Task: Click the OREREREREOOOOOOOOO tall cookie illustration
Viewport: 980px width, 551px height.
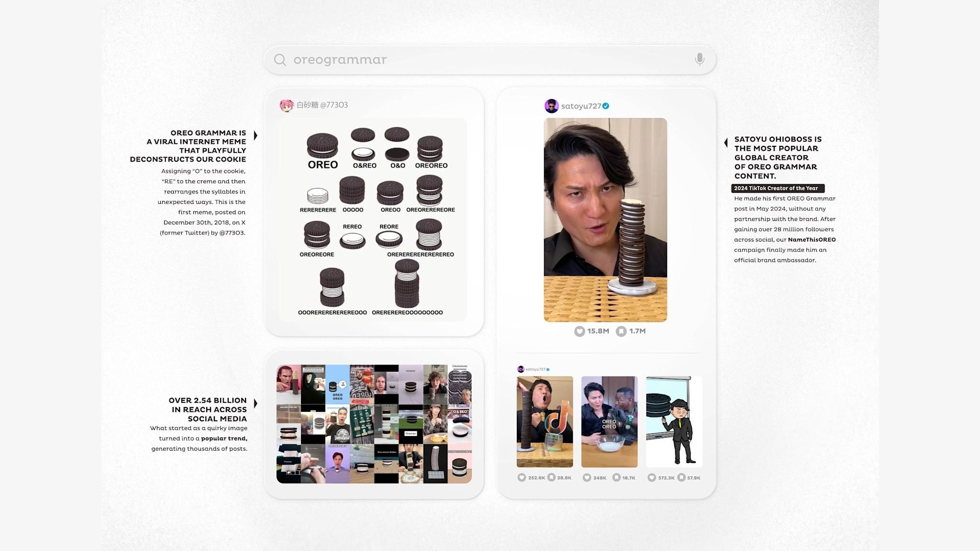Action: [x=407, y=283]
